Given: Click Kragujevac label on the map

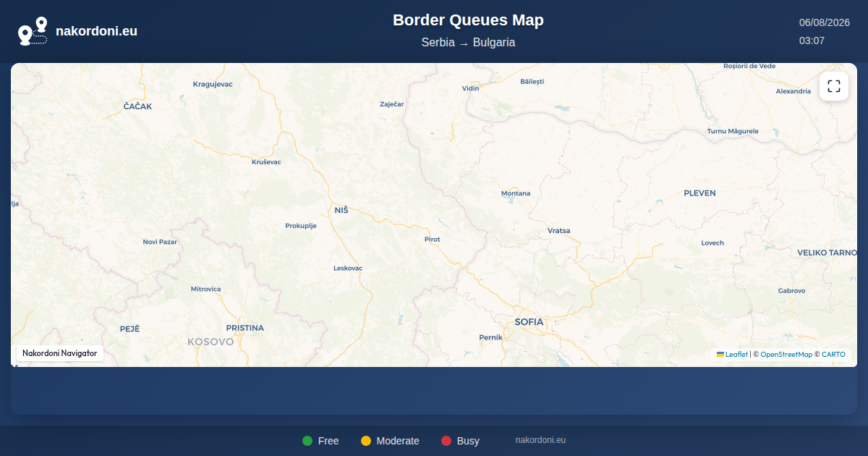Looking at the screenshot, I should tap(213, 84).
